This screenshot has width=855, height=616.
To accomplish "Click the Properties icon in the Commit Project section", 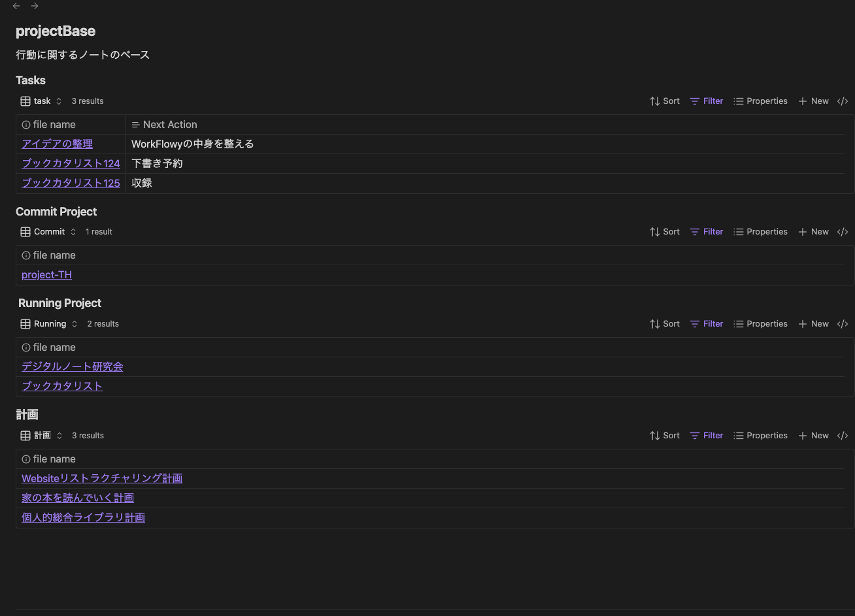I will tap(760, 231).
